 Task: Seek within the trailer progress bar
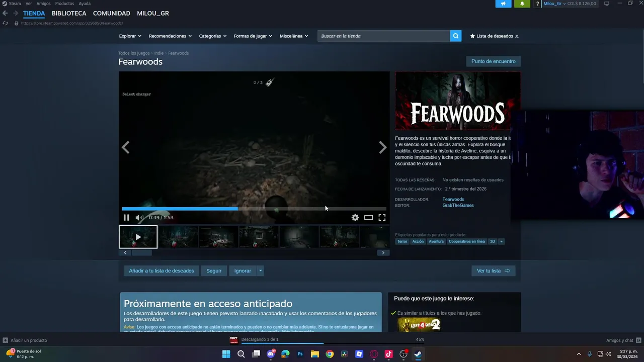pyautogui.click(x=254, y=209)
